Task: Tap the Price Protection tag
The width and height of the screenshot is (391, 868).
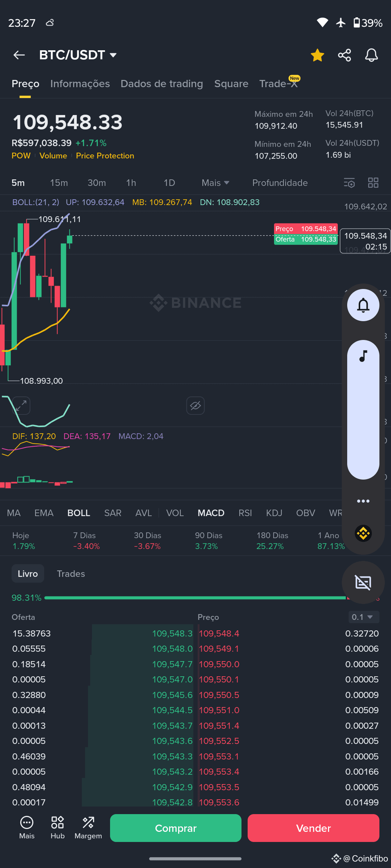Action: pos(105,156)
